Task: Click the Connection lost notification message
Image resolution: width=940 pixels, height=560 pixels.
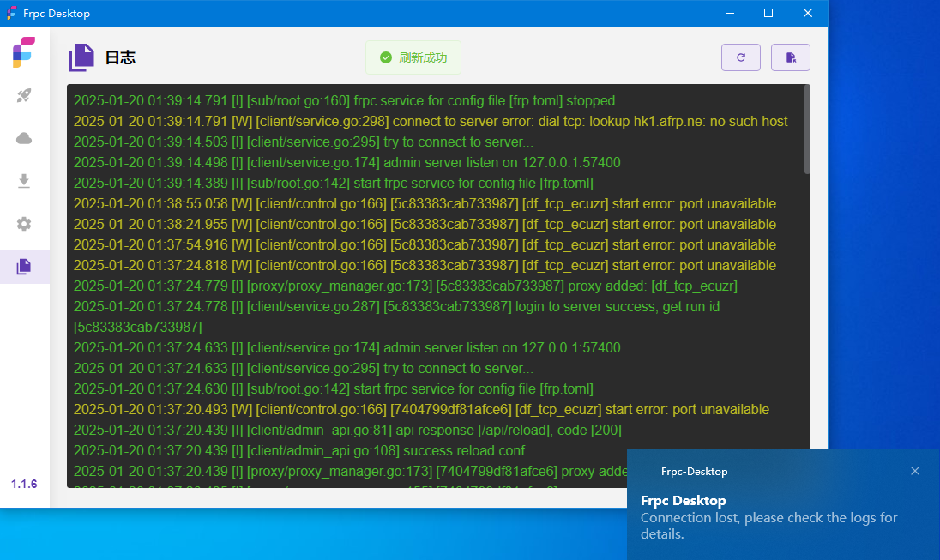Action: (x=769, y=526)
